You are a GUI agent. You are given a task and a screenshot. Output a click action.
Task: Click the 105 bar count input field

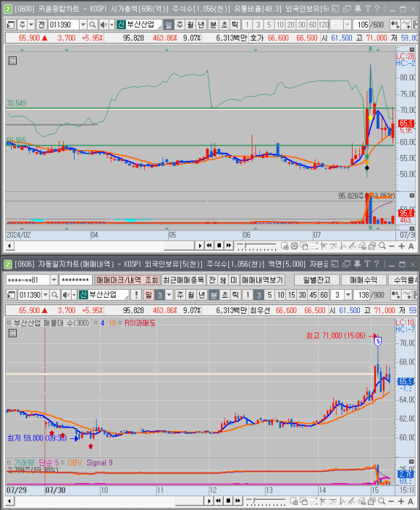[x=362, y=25]
